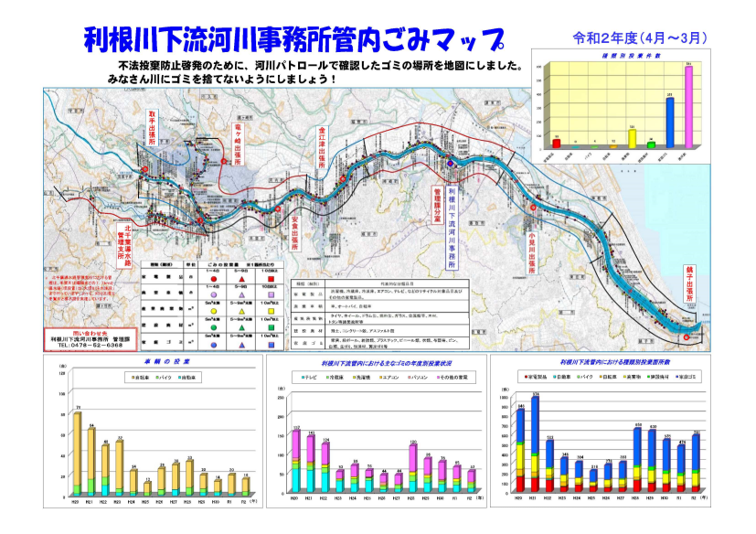
Task: Click the 利根川下流河川事務所 vertical map label
Action: pos(452,228)
